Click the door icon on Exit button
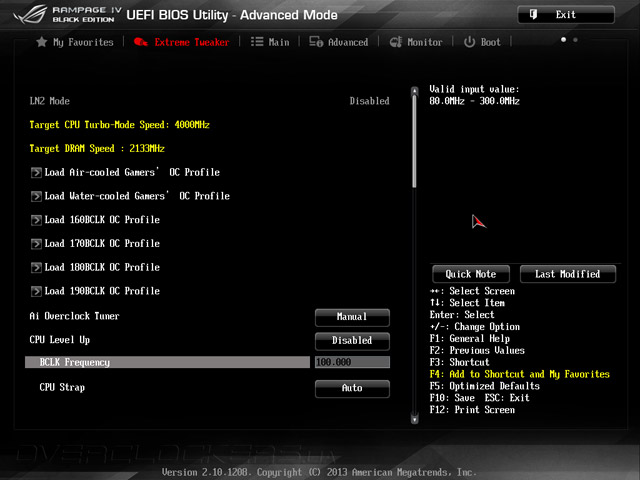 (x=533, y=15)
